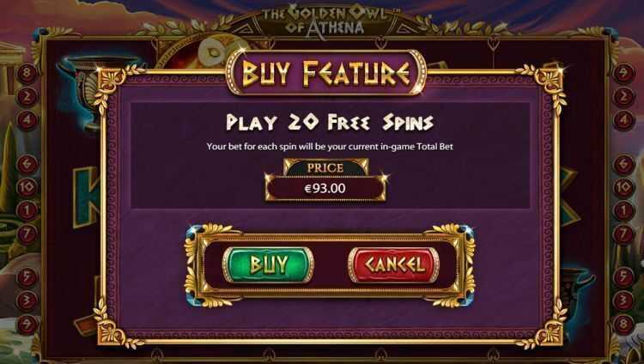Select payline 6 marker on left side
644x364 pixels.
[x=27, y=164]
